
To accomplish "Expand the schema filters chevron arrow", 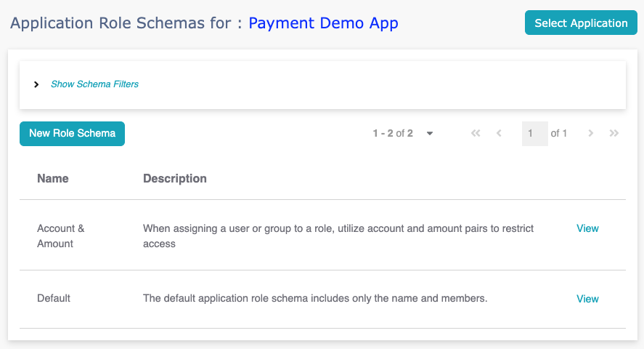I will pyautogui.click(x=36, y=84).
